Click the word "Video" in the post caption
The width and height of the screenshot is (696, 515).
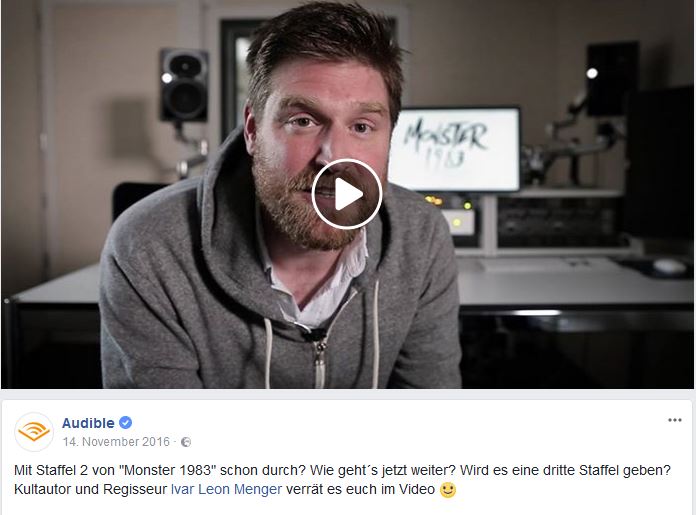click(x=417, y=489)
